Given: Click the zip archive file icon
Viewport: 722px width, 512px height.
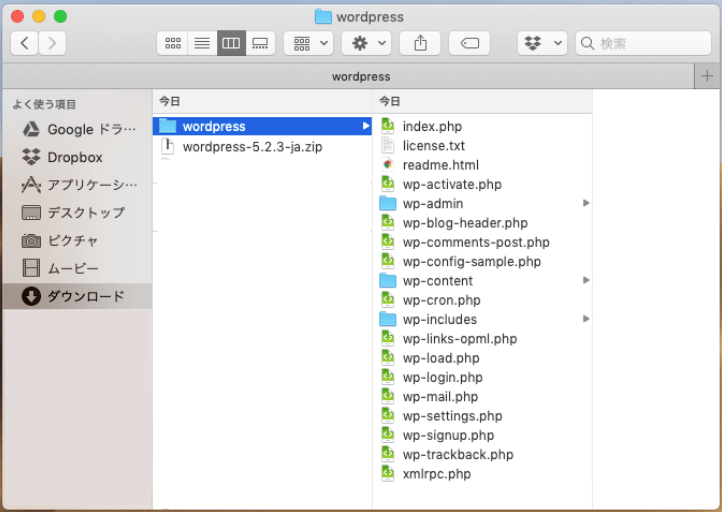Looking at the screenshot, I should pos(168,146).
